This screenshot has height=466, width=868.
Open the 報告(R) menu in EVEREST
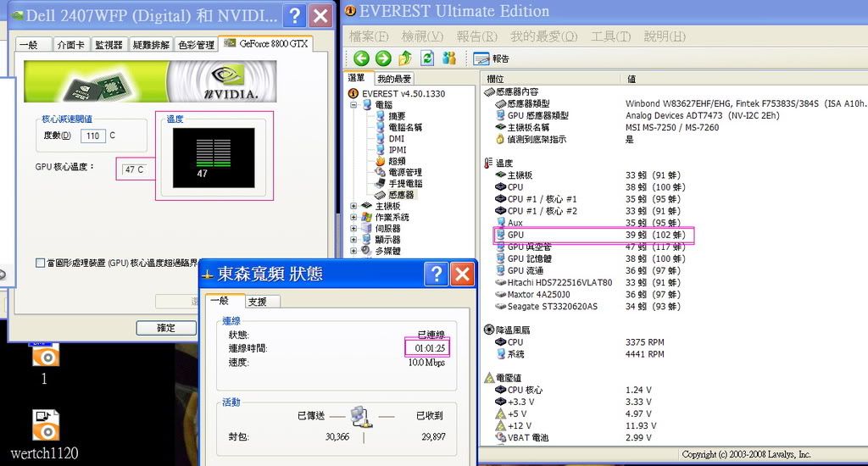[x=476, y=36]
